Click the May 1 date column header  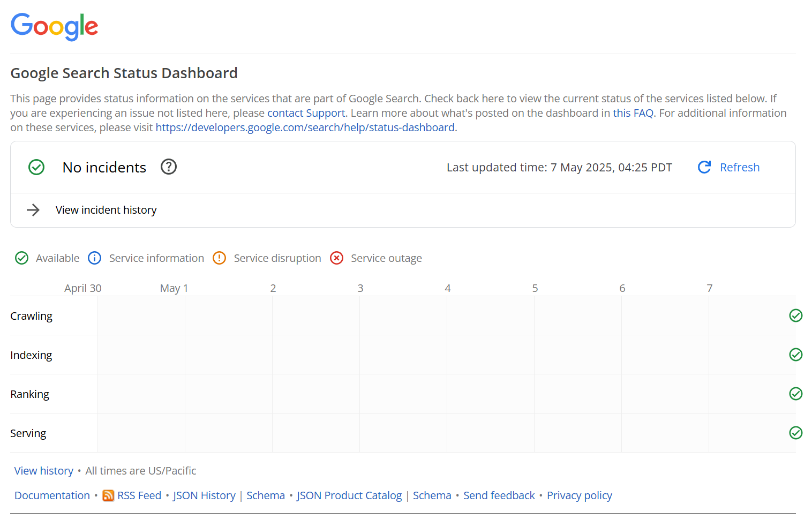pyautogui.click(x=174, y=288)
